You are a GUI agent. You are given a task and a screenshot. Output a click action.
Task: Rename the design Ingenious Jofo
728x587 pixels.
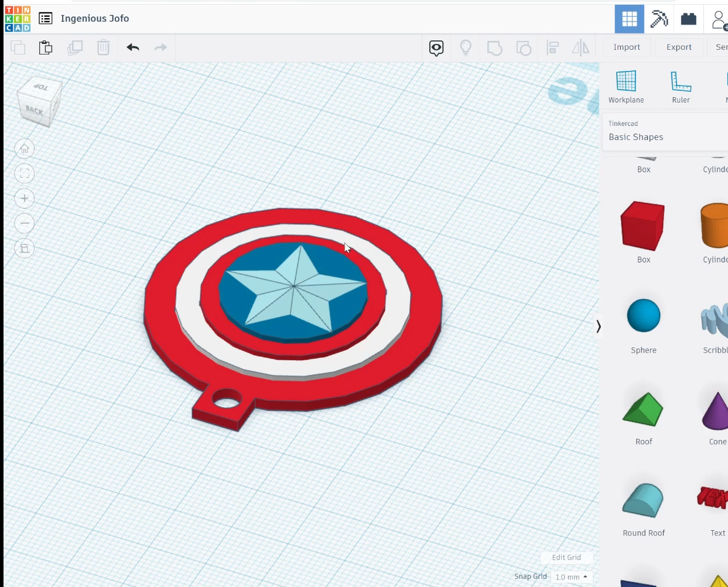pos(95,19)
